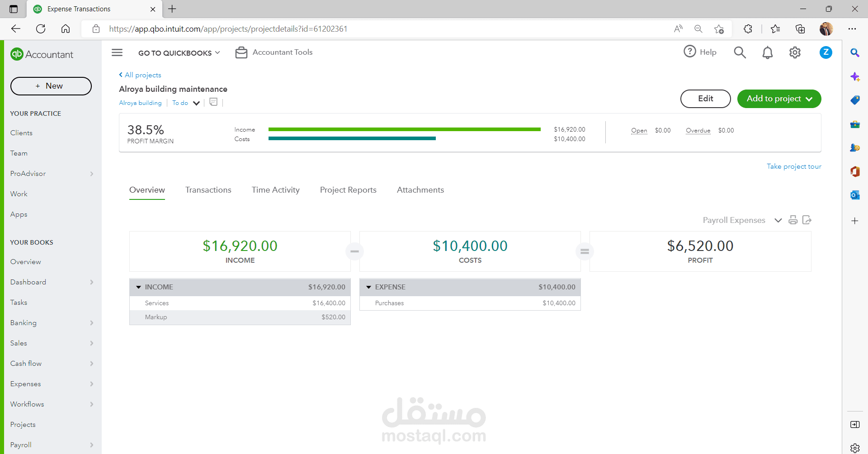Click the Open invoices label
868x454 pixels.
pos(639,130)
